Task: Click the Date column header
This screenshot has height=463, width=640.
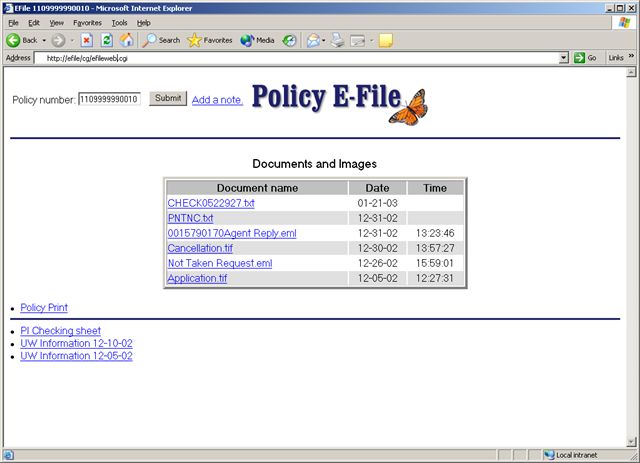Action: click(x=377, y=188)
